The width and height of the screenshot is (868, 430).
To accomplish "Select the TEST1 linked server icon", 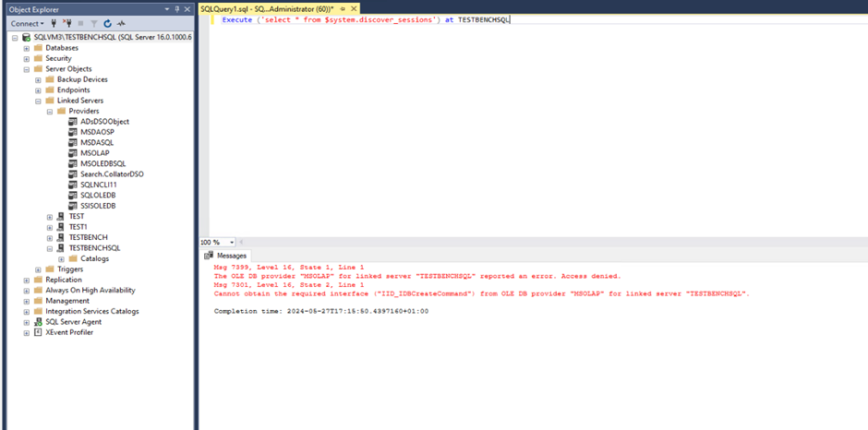I will pos(60,227).
